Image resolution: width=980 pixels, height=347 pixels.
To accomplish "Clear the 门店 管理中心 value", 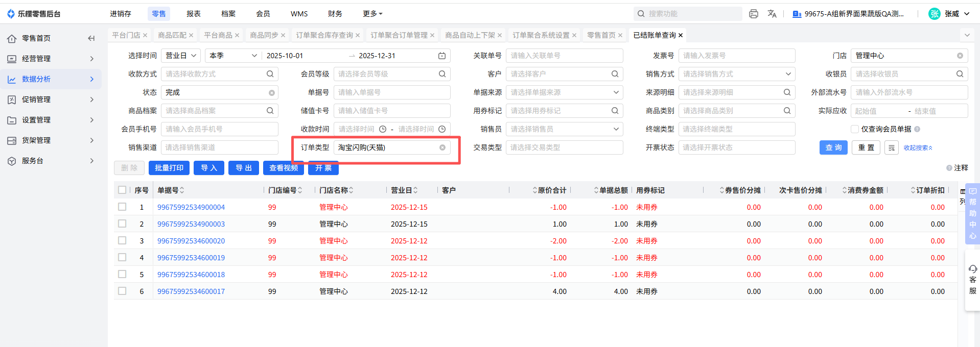I will (960, 56).
